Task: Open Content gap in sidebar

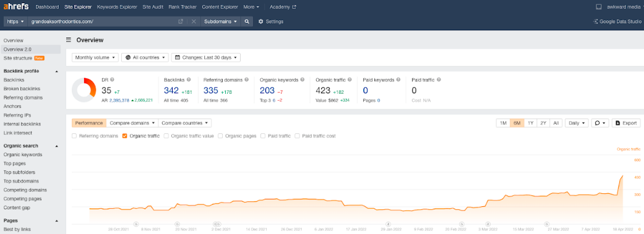Action: 17,208
